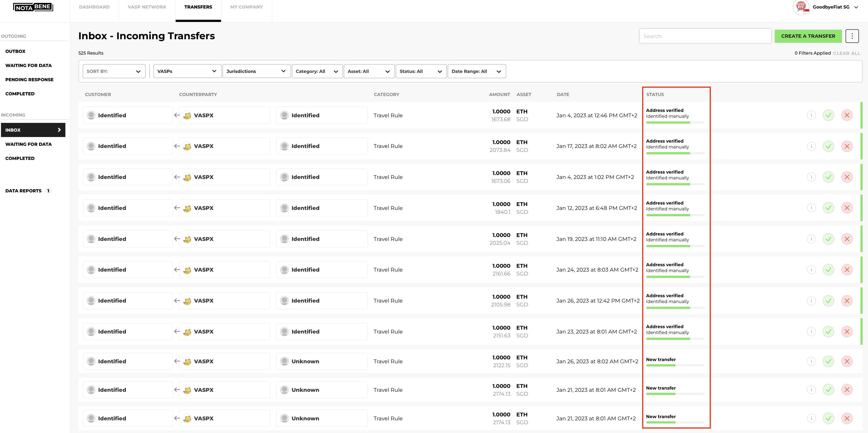Approve the Jan 23 8:01 AM transfer

(x=828, y=332)
